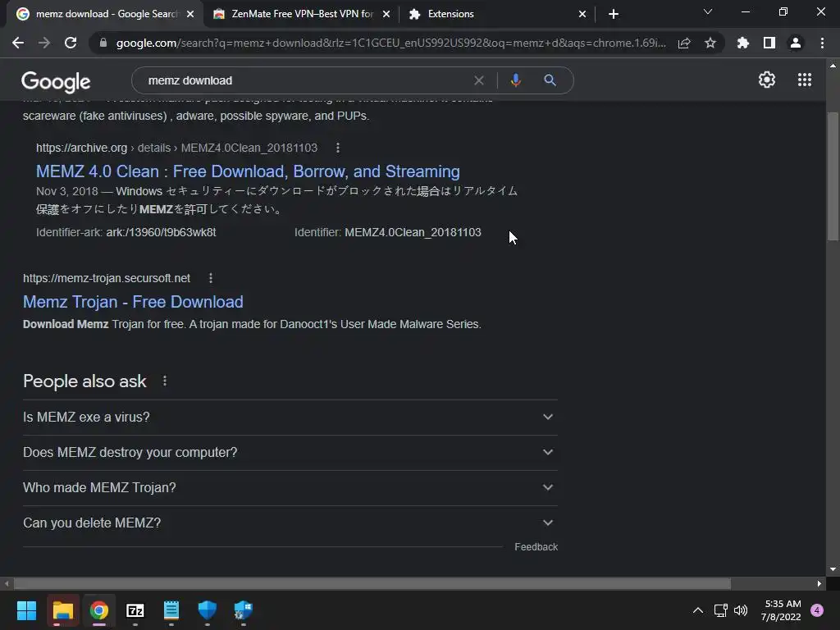This screenshot has height=630, width=840.
Task: Open MEMZ 4.0 Clean archive.org link
Action: (248, 171)
